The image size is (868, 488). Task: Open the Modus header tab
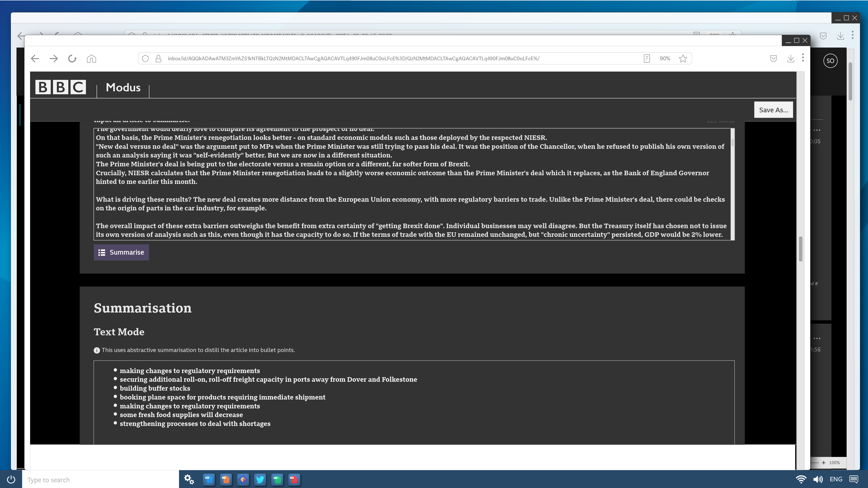(123, 88)
